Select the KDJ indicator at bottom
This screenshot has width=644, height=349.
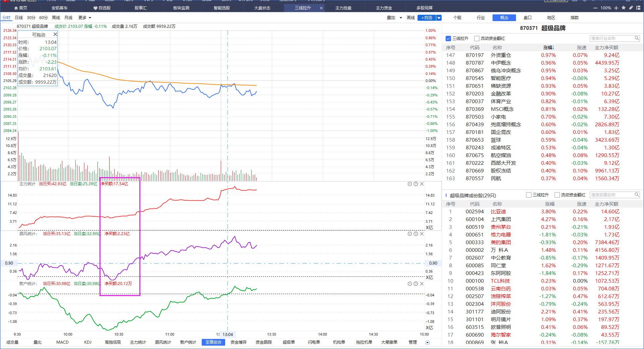tap(88, 342)
